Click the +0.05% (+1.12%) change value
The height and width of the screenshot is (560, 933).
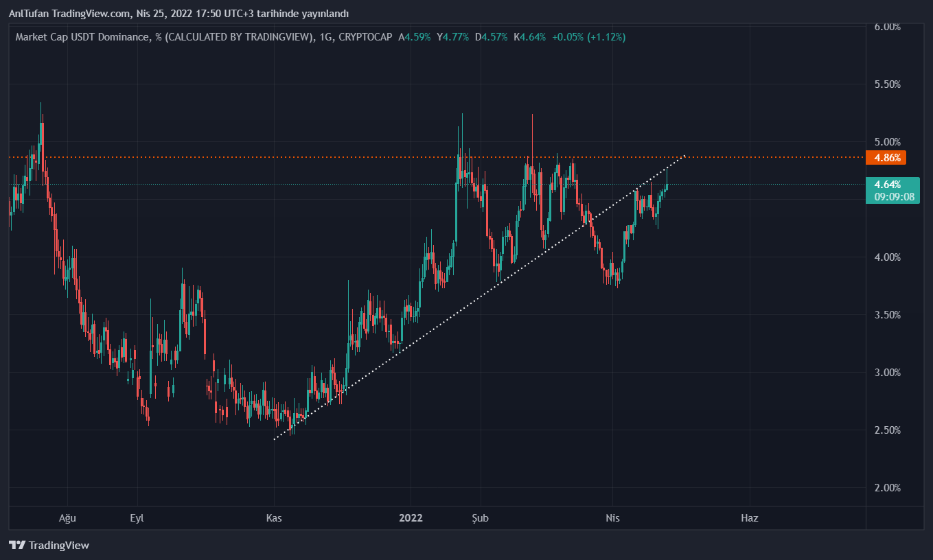pyautogui.click(x=588, y=37)
